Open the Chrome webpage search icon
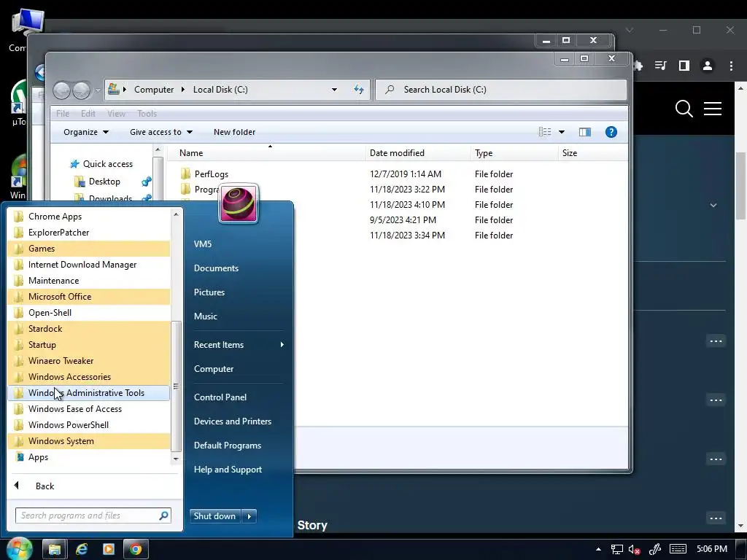The height and width of the screenshot is (560, 747). pos(684,109)
